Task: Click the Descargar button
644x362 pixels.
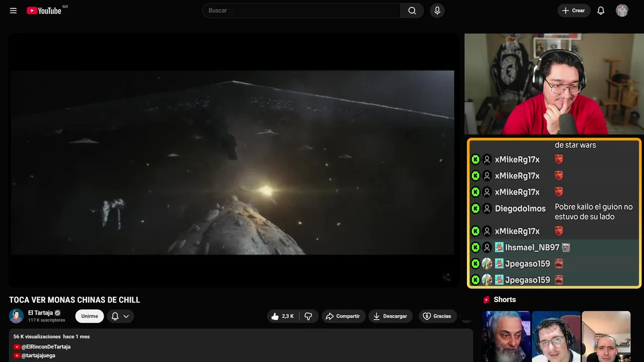Action: coord(390,316)
